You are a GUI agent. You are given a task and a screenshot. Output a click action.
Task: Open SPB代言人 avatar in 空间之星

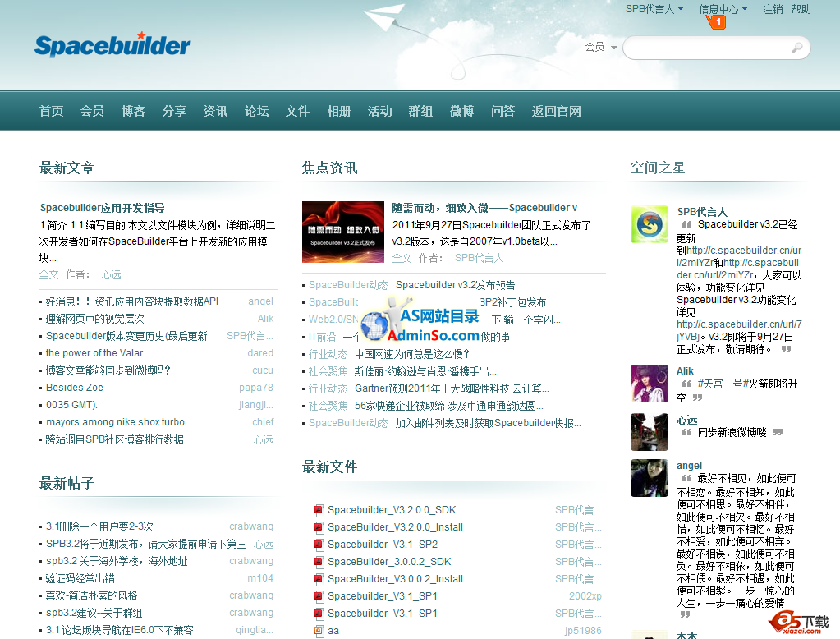[x=650, y=224]
